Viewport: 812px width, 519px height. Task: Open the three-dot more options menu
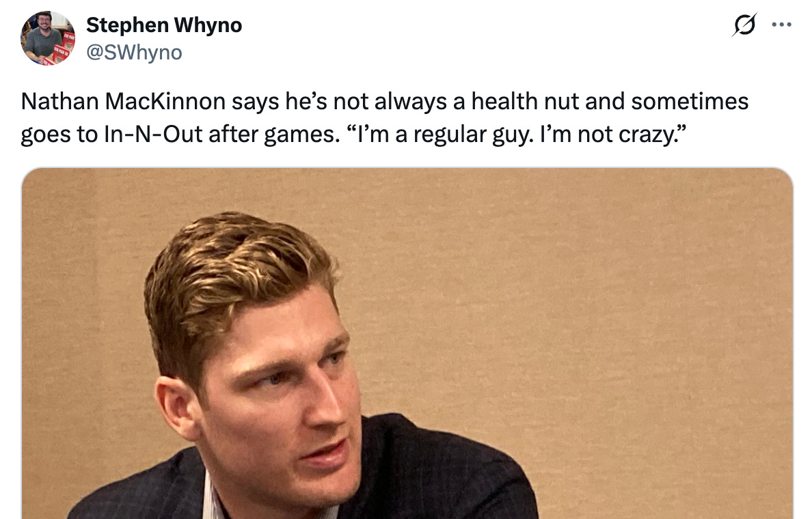[781, 25]
